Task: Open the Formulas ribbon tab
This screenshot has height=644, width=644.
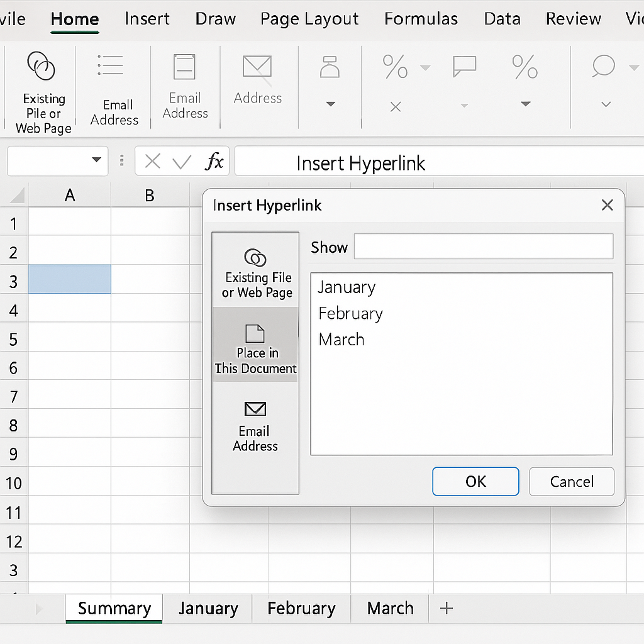Action: coord(421,19)
